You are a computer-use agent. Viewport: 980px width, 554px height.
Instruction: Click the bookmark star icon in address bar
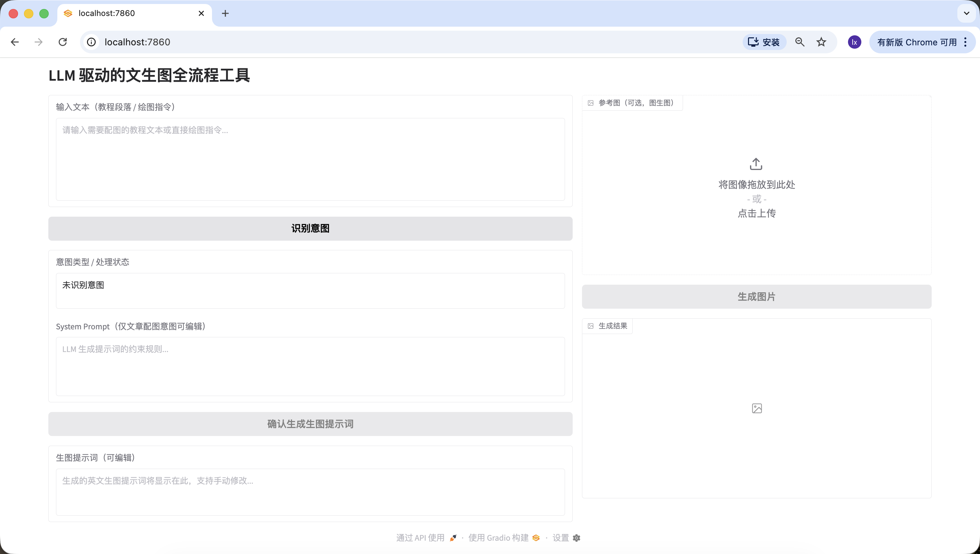821,42
